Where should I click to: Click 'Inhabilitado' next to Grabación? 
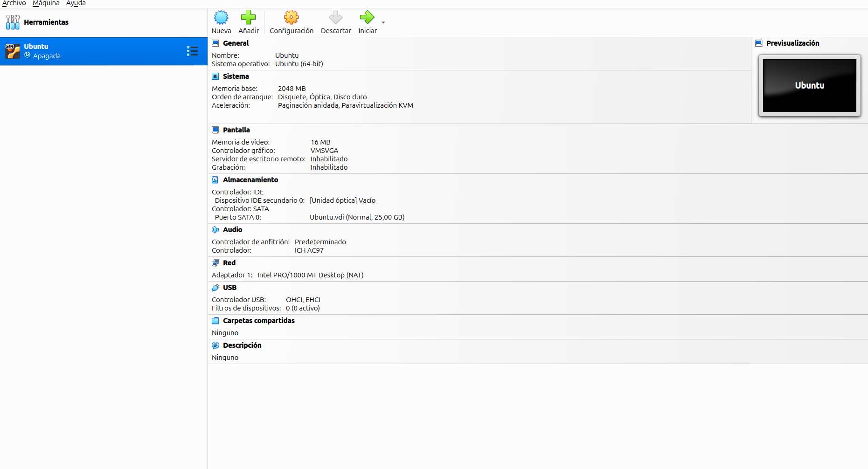[x=329, y=167]
